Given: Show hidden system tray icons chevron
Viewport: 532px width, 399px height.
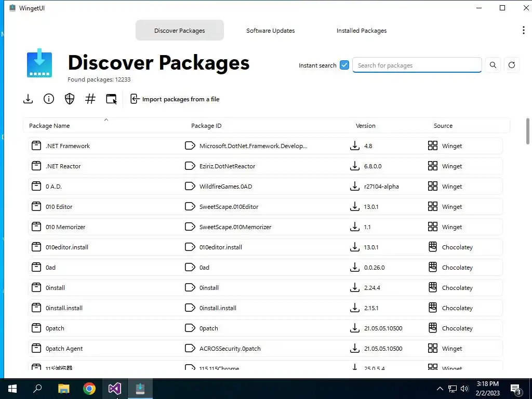Looking at the screenshot, I should (440, 389).
